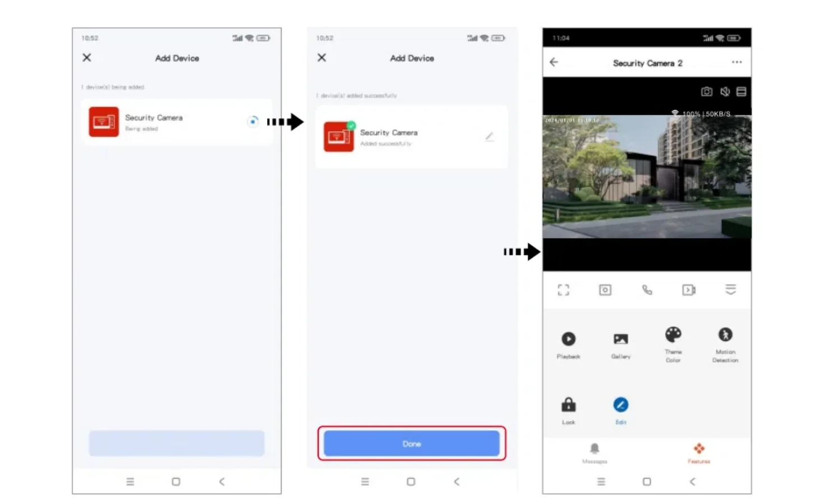The image size is (820, 504).
Task: Open Theme Color settings
Action: point(673,344)
